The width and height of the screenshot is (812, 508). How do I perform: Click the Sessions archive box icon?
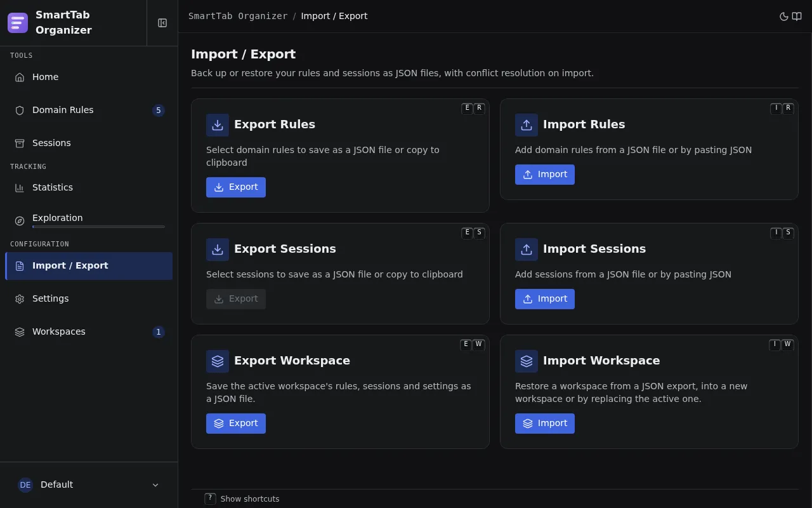pyautogui.click(x=20, y=144)
